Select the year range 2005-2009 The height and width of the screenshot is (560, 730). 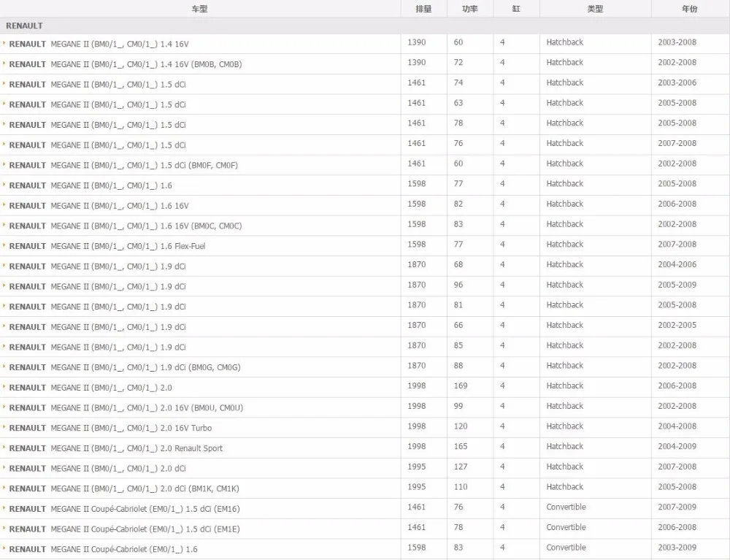pyautogui.click(x=677, y=285)
